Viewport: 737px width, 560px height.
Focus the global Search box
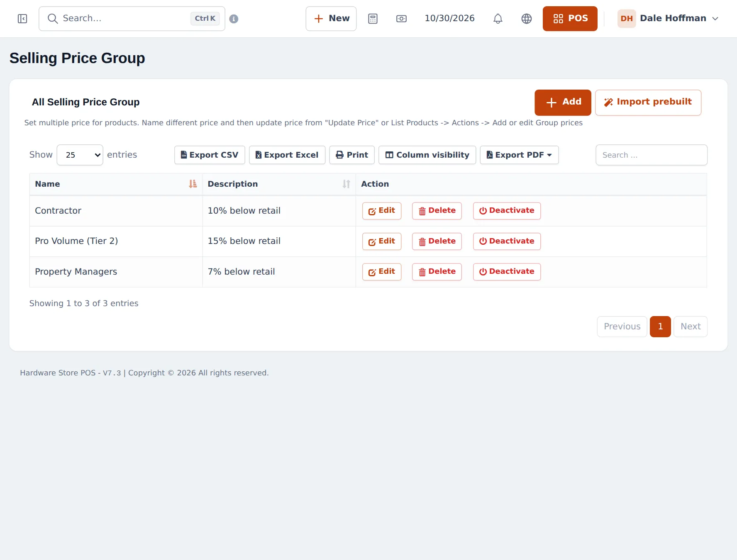pyautogui.click(x=132, y=19)
